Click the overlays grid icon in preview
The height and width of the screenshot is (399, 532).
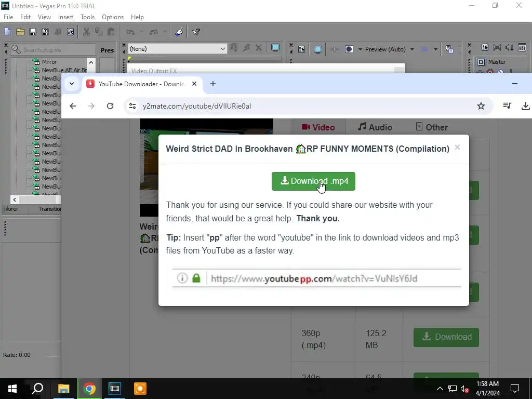[x=424, y=49]
